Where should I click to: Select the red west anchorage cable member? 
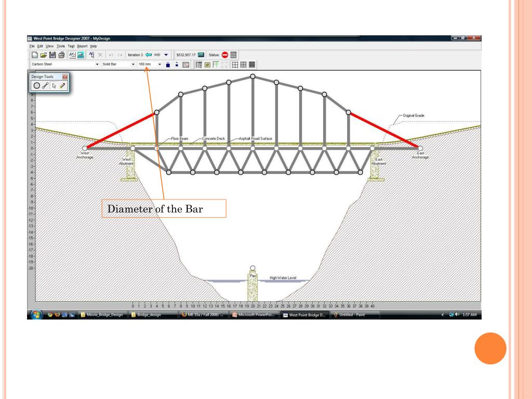121,130
